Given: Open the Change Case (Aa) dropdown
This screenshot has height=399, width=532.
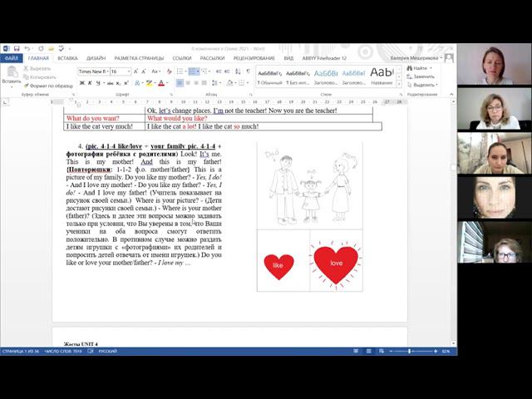Looking at the screenshot, I should pos(155,71).
